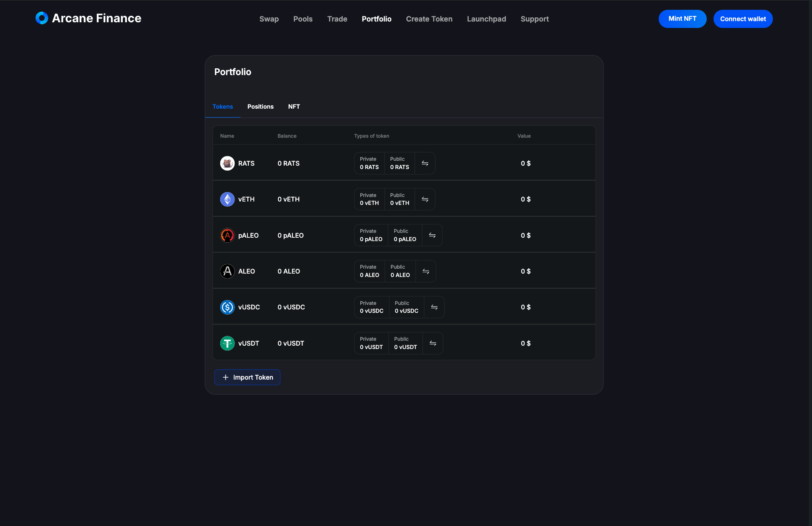
Task: Convert vETH private/public via swap arrows
Action: 425,199
